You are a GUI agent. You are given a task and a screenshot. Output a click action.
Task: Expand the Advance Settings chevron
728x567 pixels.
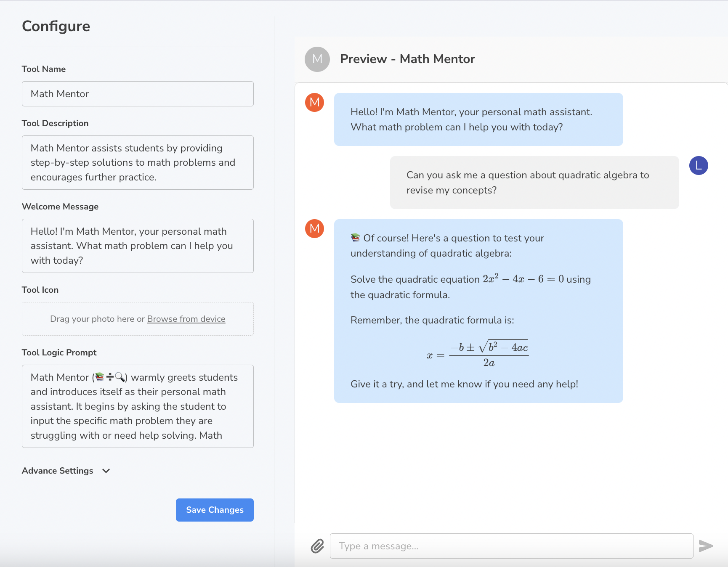tap(106, 471)
